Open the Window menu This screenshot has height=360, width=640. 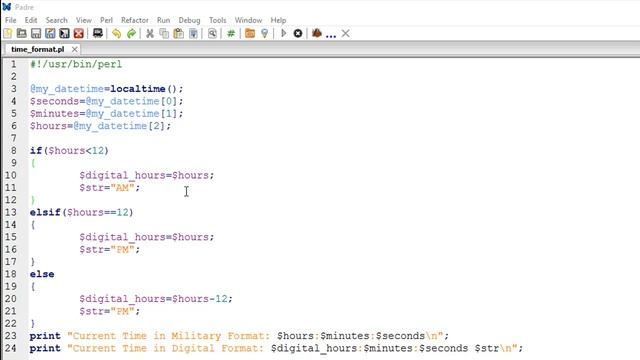coord(248,20)
